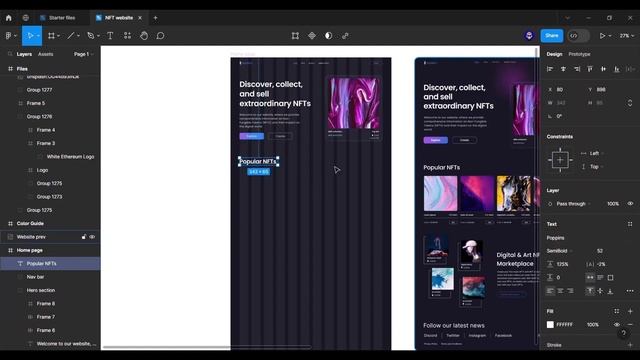
Task: Switch to the Layers tab
Action: (x=24, y=54)
